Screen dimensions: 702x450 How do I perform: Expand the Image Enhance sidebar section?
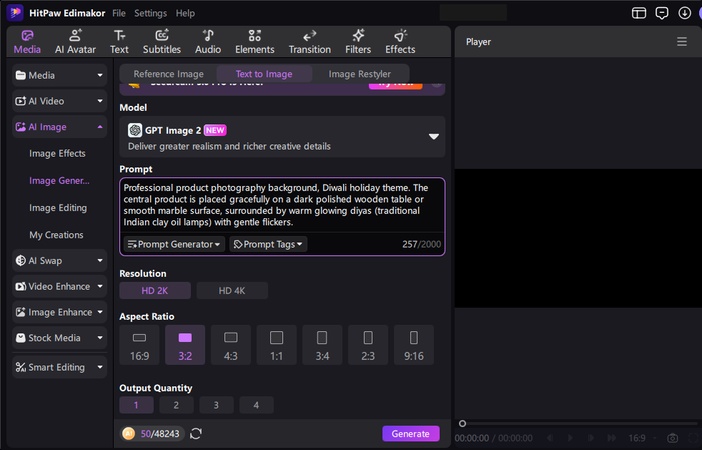[59, 312]
